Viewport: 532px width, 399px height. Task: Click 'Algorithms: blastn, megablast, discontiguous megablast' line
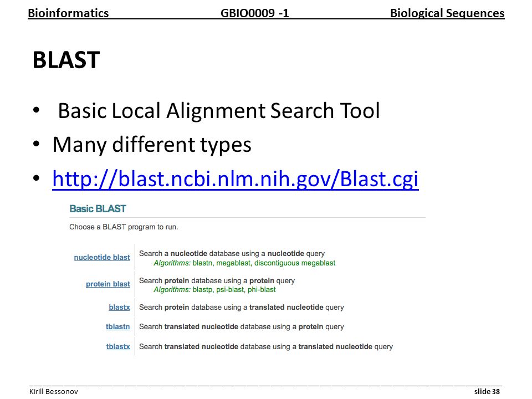point(244,263)
